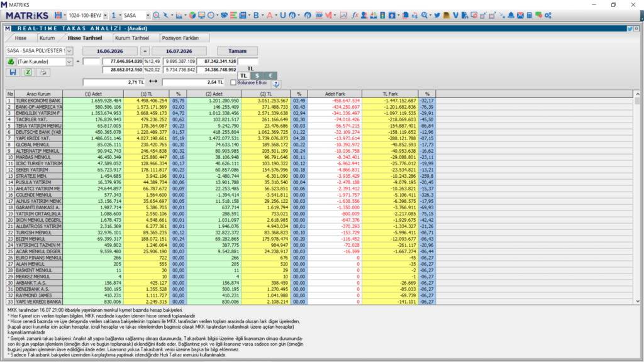Open the calculator icon in main toolbar

(x=530, y=15)
